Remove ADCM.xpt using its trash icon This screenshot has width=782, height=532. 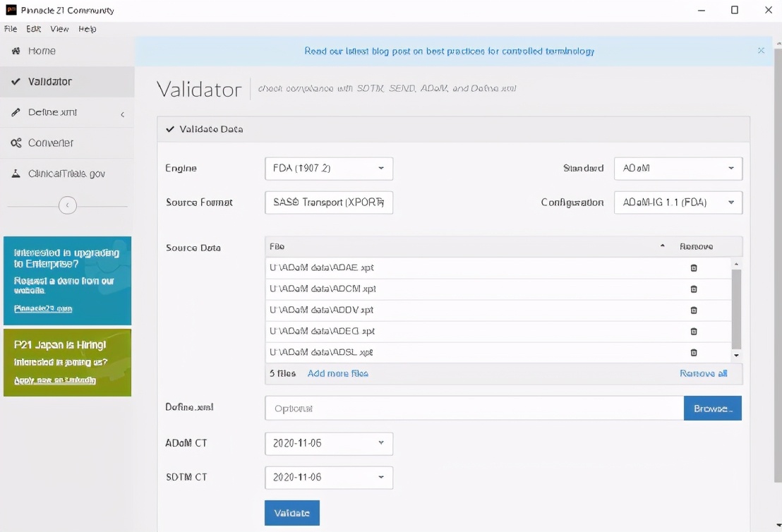[x=693, y=289]
